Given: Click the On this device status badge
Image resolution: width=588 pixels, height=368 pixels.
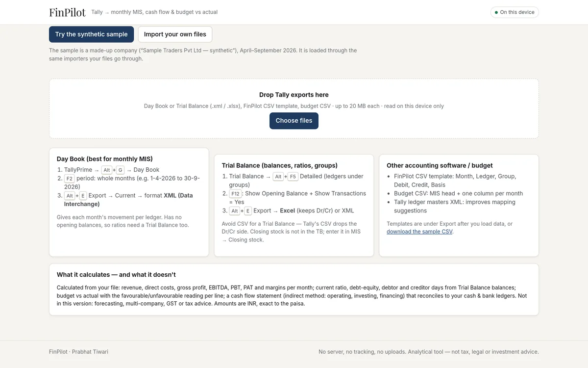Looking at the screenshot, I should pos(514,12).
